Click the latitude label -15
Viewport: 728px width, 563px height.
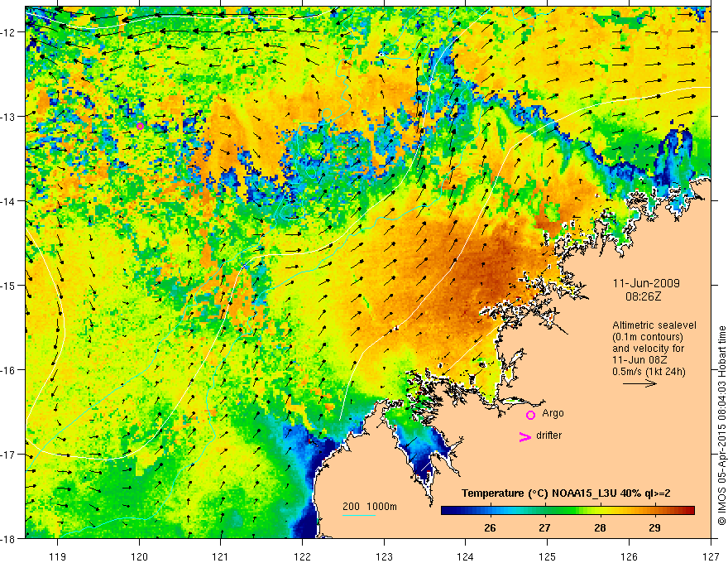(9, 285)
